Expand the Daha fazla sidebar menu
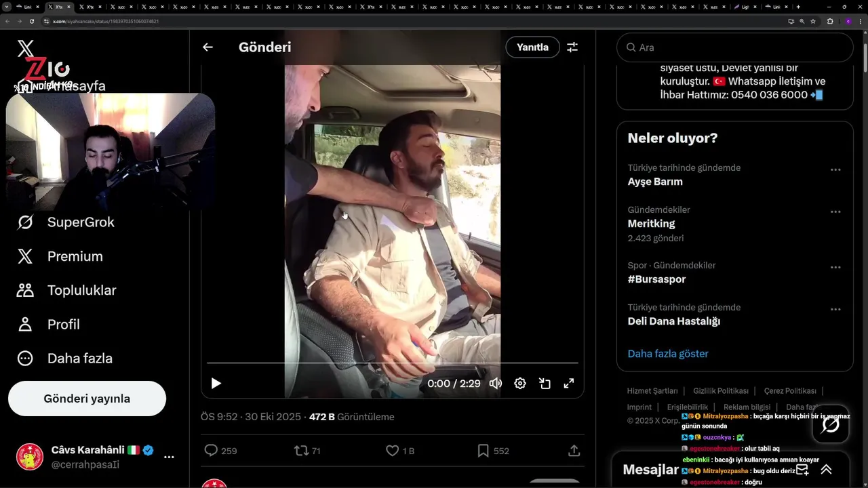The image size is (868, 488). [x=64, y=358]
